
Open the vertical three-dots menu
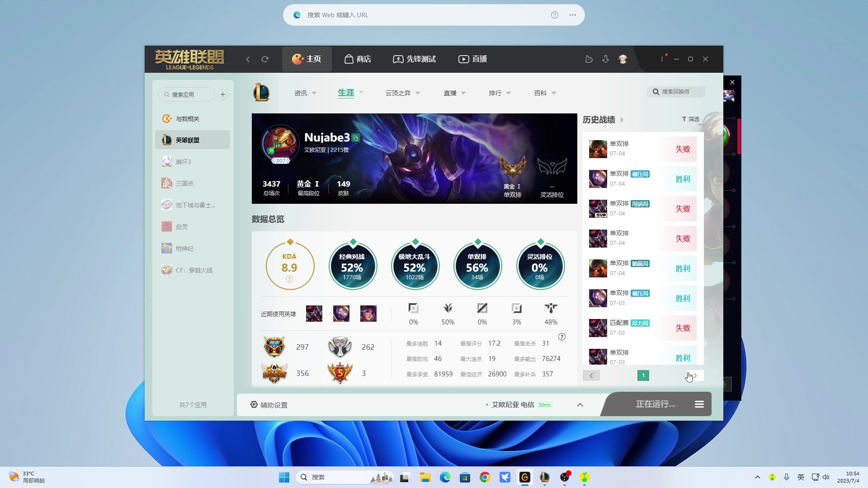click(x=662, y=59)
